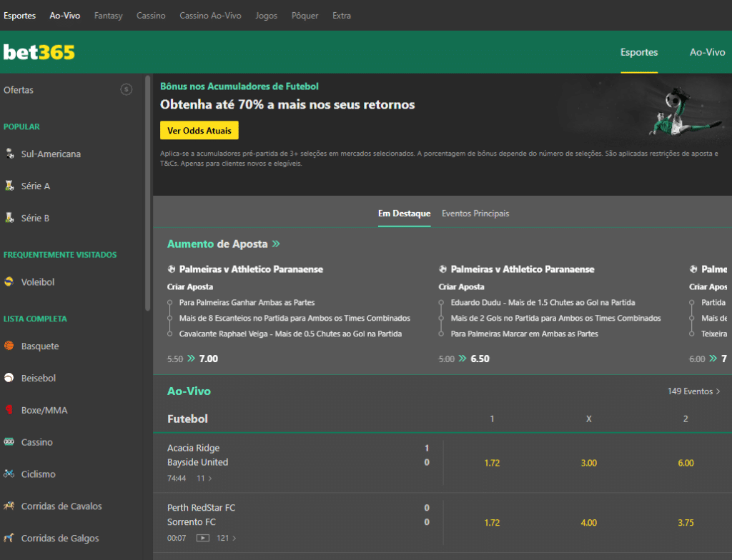Click first Palmeiras v Athletico Paranaense title
Image resolution: width=732 pixels, height=560 pixels.
tap(251, 269)
